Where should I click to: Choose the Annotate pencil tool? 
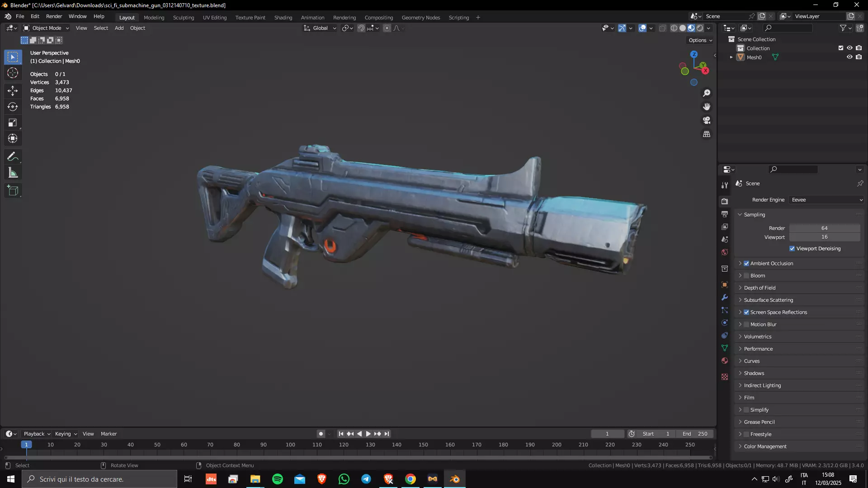(x=13, y=157)
